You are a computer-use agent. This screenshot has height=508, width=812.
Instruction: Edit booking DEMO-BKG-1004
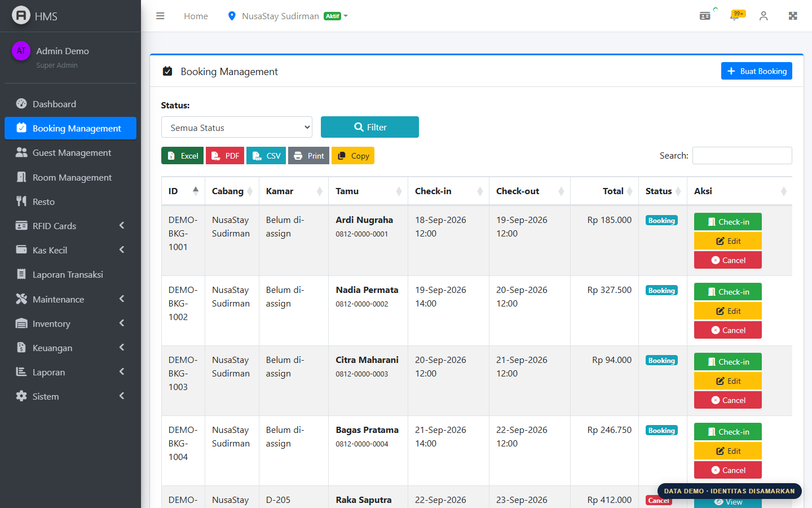[x=728, y=451]
